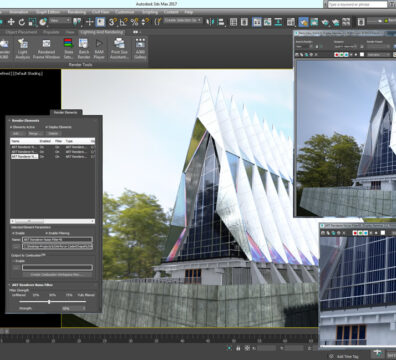Open channel display dropdown in frame window

point(379,55)
